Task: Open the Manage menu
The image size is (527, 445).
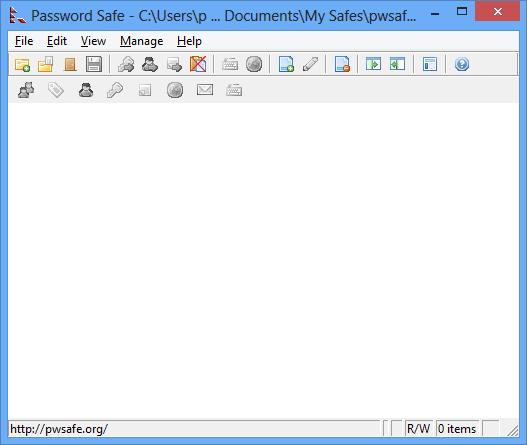Action: (x=141, y=41)
